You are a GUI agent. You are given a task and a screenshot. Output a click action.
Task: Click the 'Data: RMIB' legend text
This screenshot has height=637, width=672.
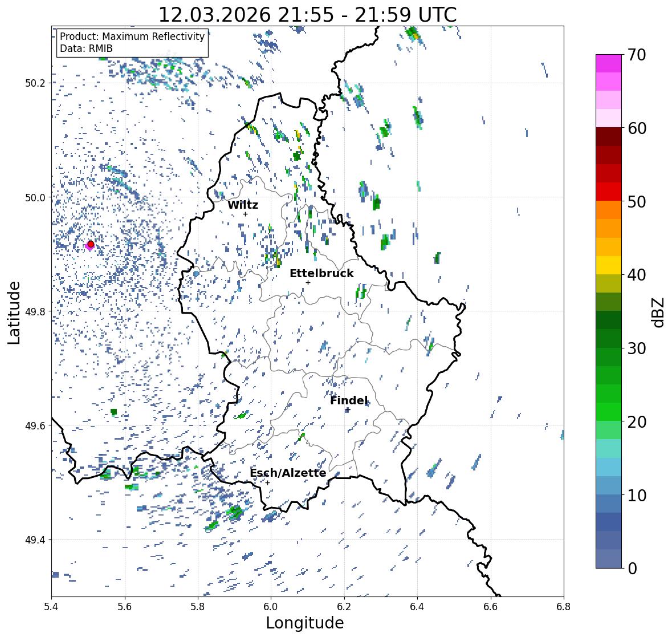[x=86, y=48]
